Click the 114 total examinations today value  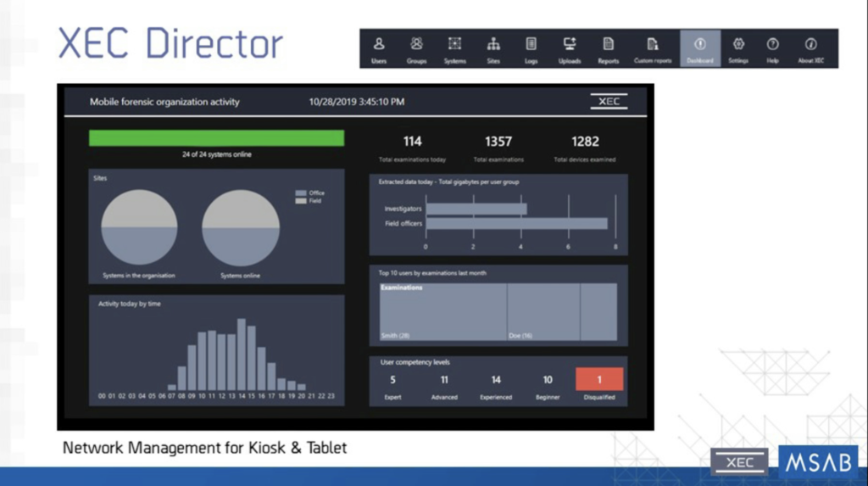413,142
